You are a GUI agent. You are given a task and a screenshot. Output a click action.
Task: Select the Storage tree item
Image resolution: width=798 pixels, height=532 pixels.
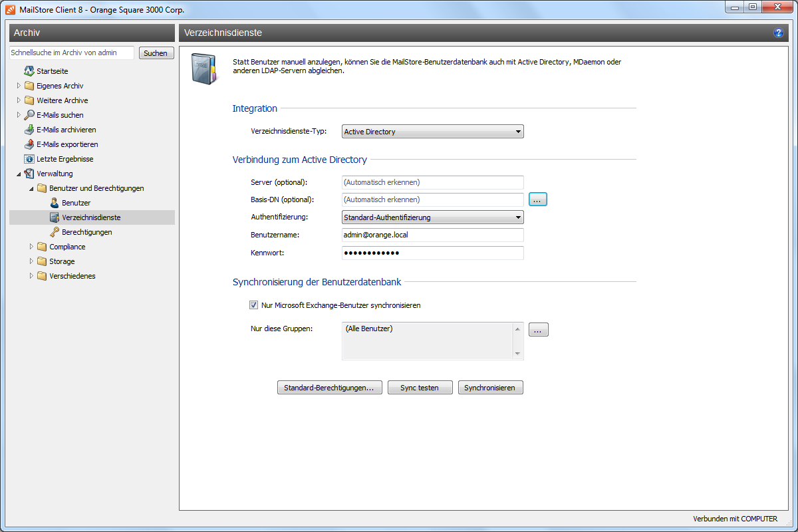click(x=62, y=261)
